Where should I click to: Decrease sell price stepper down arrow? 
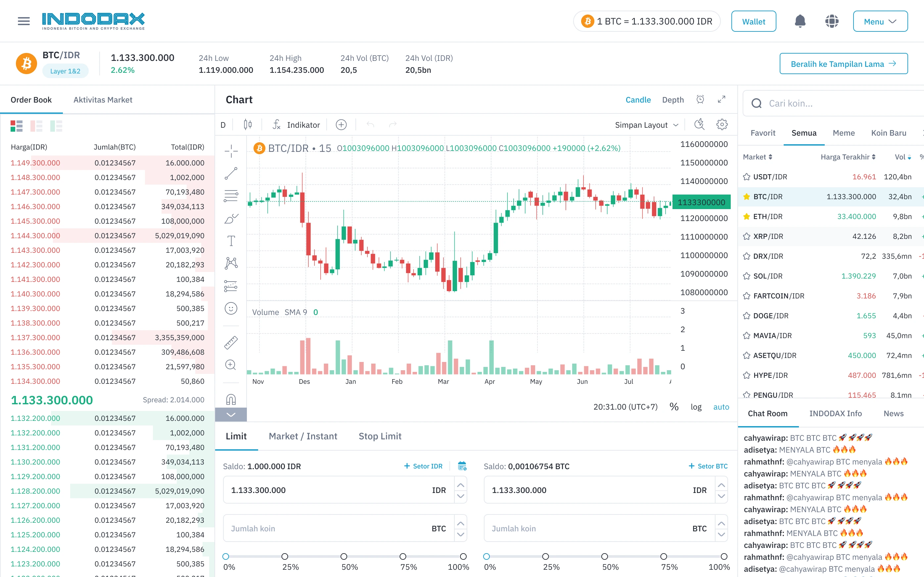click(721, 496)
